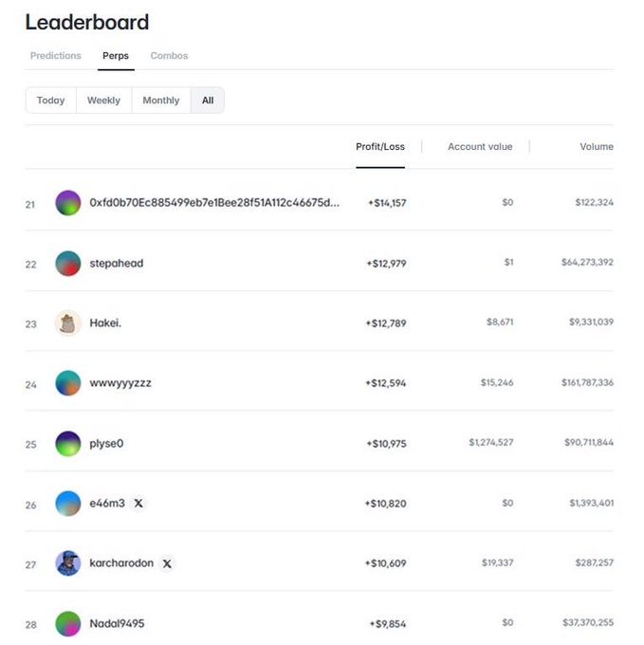The width and height of the screenshot is (644, 645).
Task: Click volume value $37,370,255
Action: tap(588, 622)
